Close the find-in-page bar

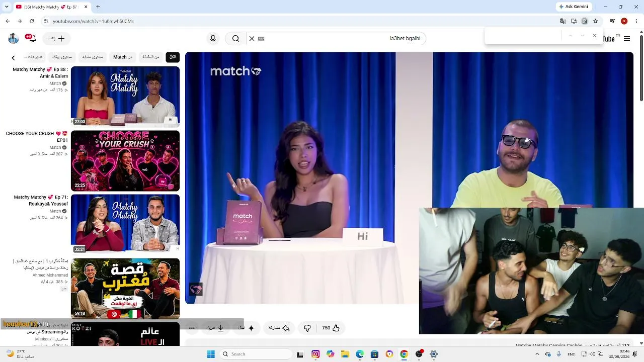point(595,36)
